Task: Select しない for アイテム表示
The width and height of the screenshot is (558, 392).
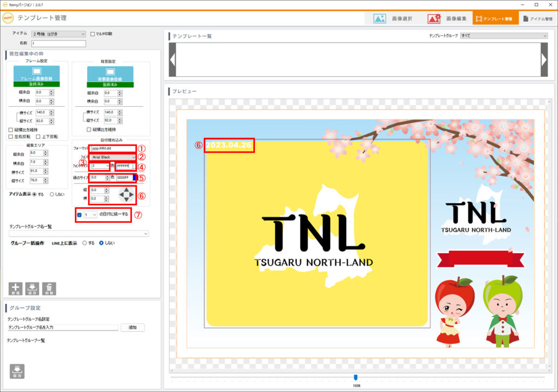Action: [53, 194]
